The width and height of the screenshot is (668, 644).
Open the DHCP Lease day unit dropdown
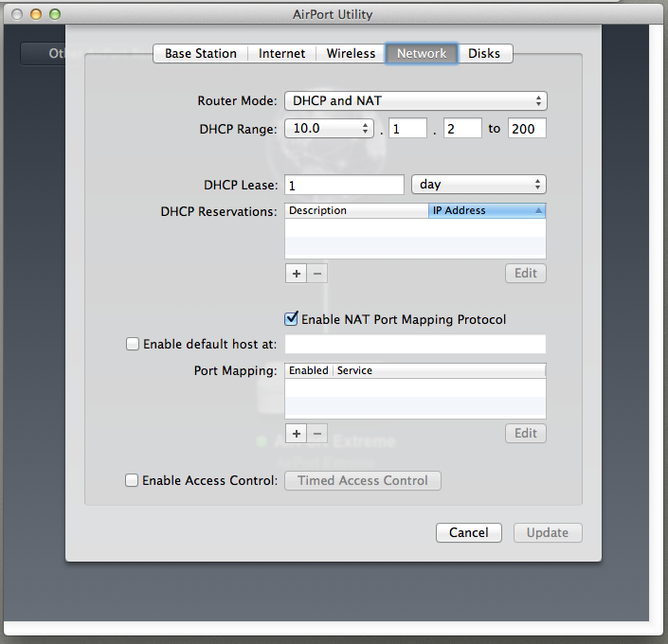478,185
